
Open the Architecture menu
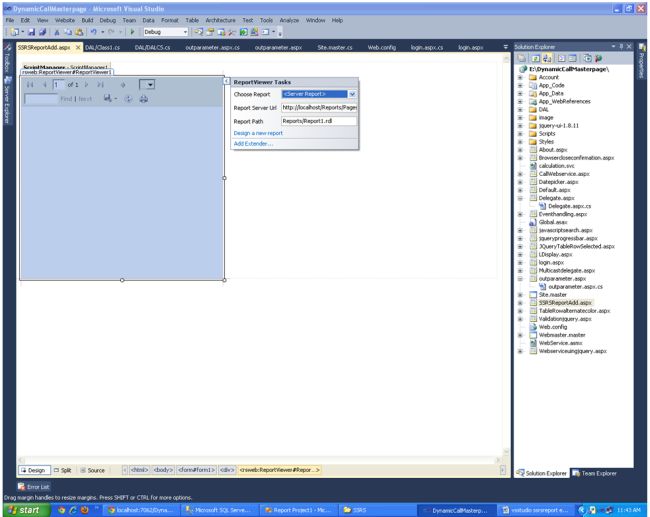click(220, 20)
